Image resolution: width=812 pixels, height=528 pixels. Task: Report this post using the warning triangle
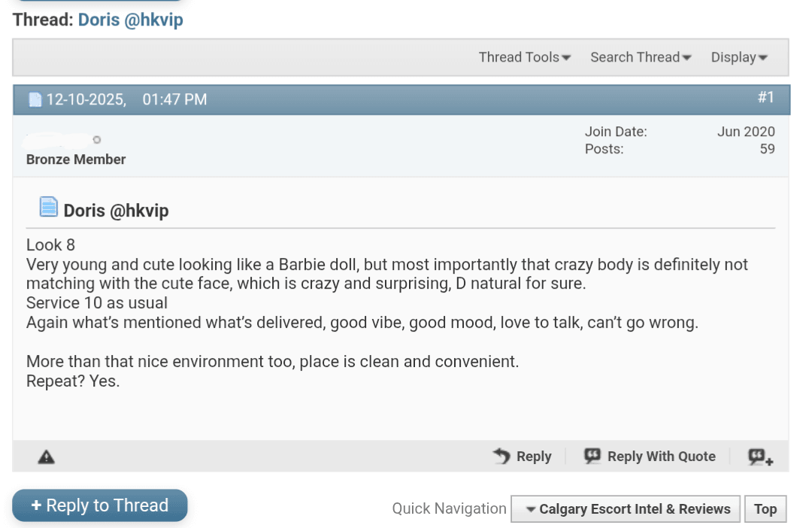(x=47, y=457)
